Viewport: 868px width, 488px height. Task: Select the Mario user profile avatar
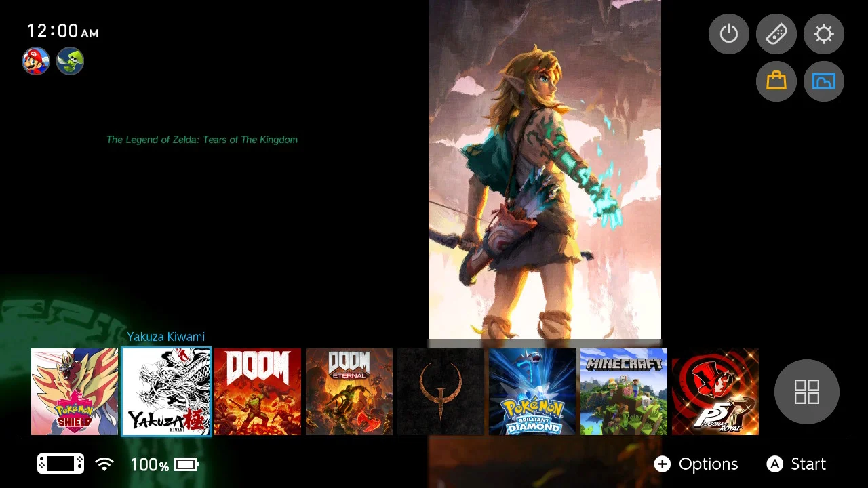click(x=36, y=61)
